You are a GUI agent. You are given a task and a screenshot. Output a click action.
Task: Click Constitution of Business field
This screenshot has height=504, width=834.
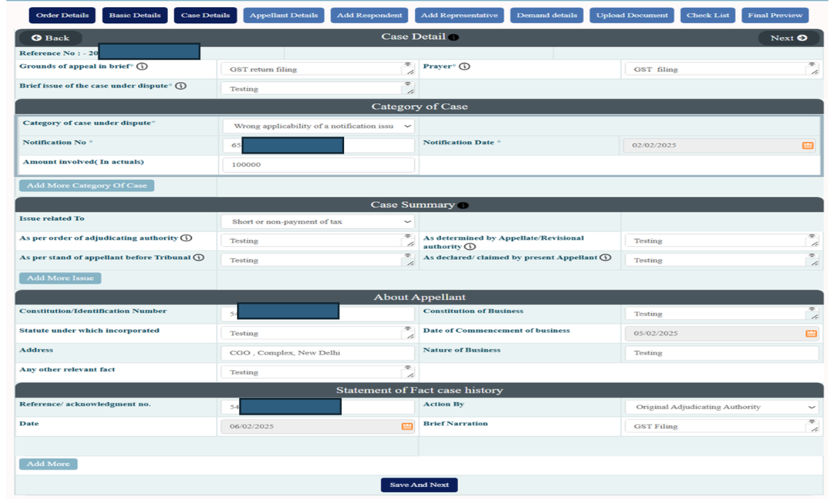(x=721, y=314)
